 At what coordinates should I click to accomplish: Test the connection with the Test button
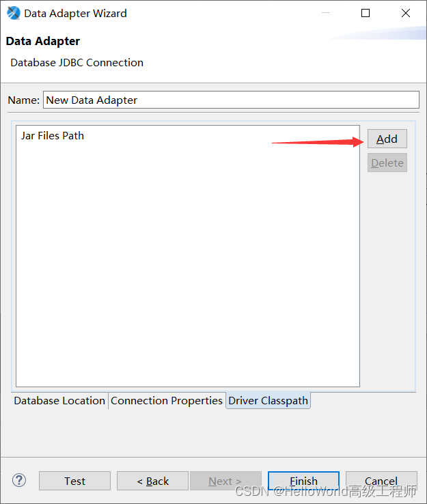coord(75,481)
